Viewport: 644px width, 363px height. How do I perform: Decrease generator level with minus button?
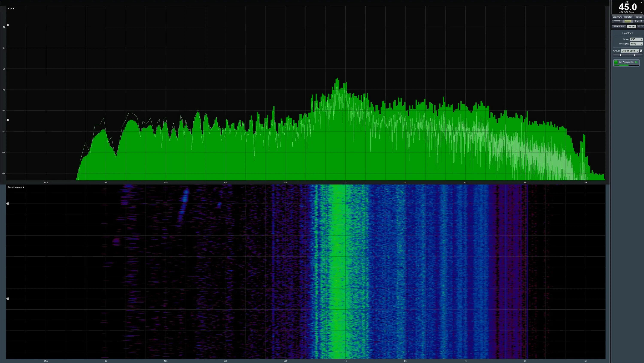pyautogui.click(x=642, y=26)
